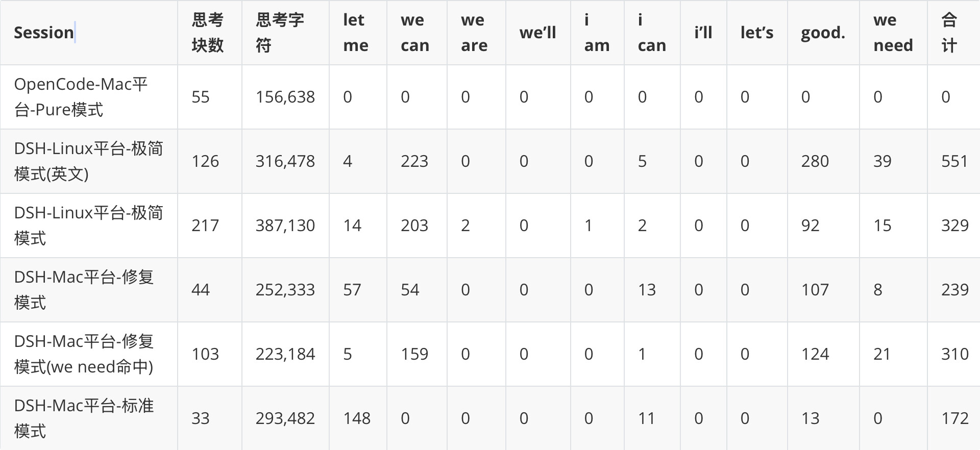Select the 252,333 character count cell

pyautogui.click(x=285, y=290)
